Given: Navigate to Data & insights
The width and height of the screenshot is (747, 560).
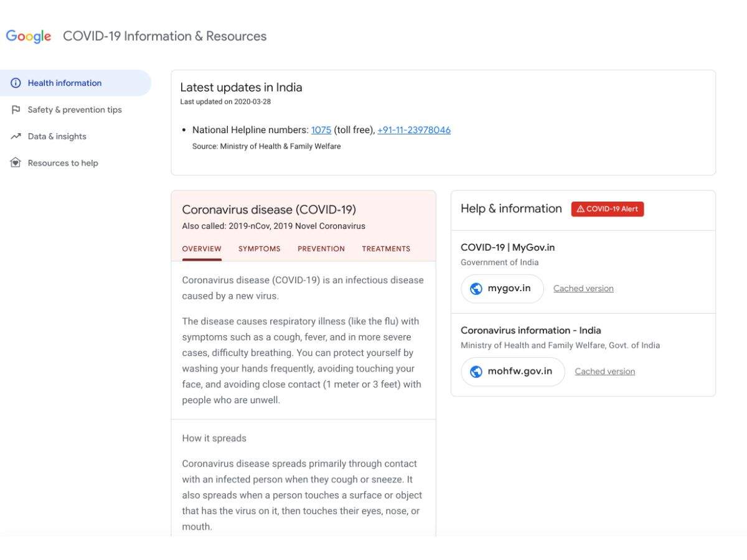Looking at the screenshot, I should [x=57, y=136].
